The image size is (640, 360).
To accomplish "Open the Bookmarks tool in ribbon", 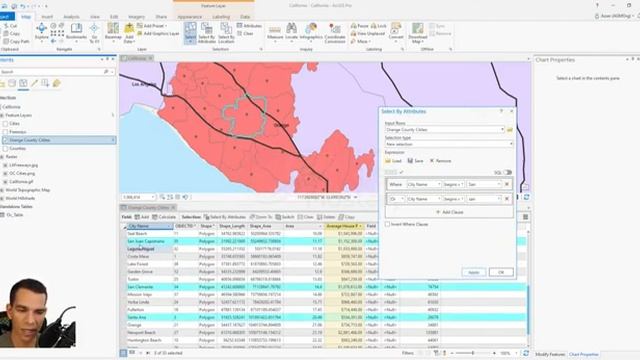I will [x=76, y=32].
